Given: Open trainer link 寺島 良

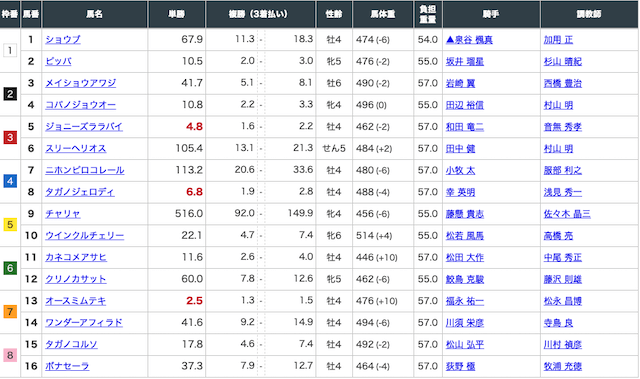Looking at the screenshot, I should 558,323.
